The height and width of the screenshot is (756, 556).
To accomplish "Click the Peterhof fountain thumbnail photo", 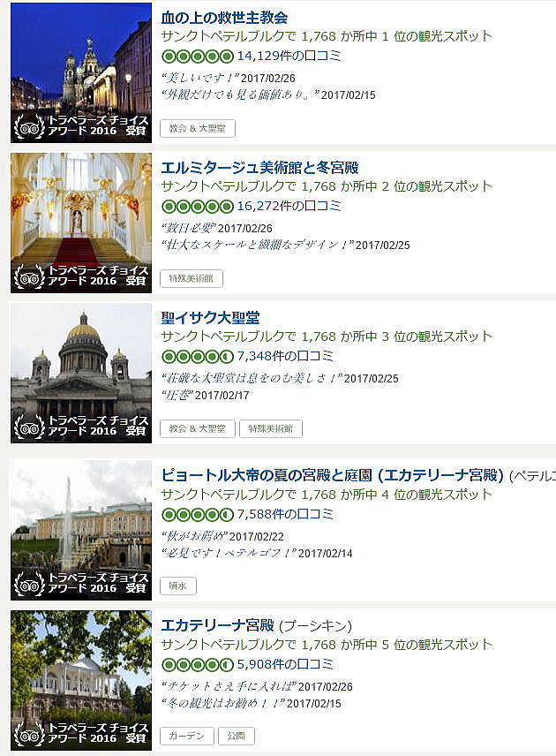I will [x=81, y=531].
